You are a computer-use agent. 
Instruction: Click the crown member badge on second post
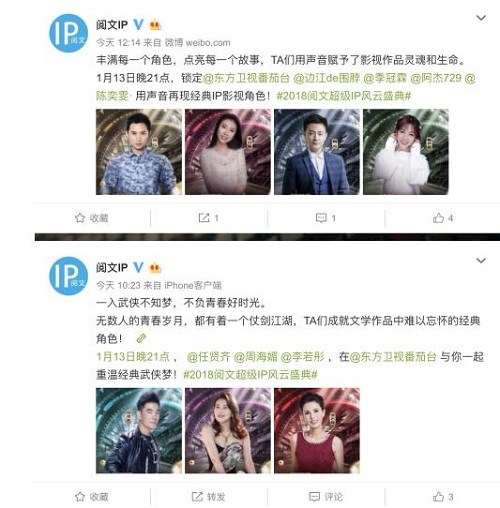[155, 267]
